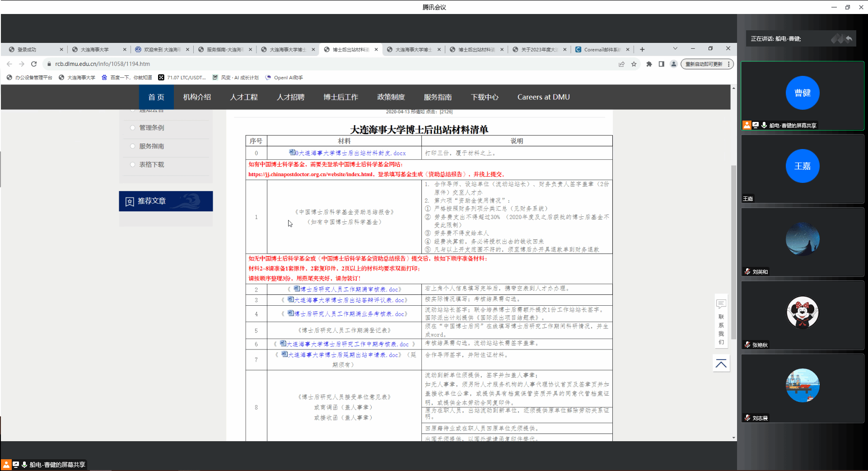The image size is (868, 471).
Task: Open the 下载中心 menu item
Action: (x=484, y=97)
